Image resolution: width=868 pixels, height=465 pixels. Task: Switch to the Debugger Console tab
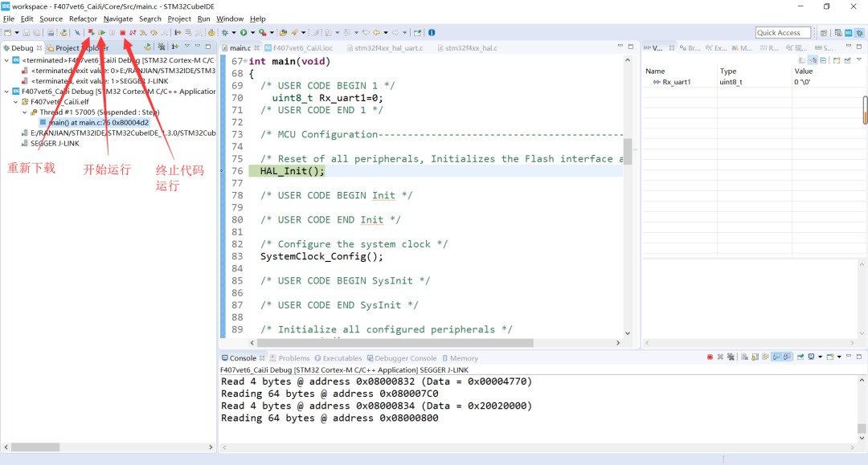401,358
